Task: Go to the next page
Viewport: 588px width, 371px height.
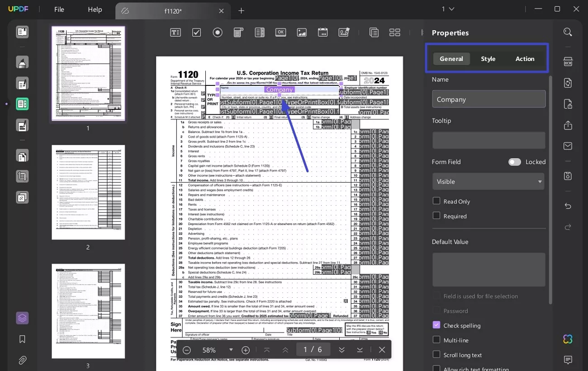Action: (x=341, y=350)
